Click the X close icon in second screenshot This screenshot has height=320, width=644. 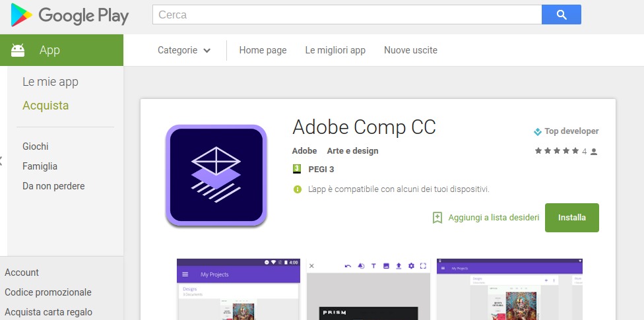(311, 266)
